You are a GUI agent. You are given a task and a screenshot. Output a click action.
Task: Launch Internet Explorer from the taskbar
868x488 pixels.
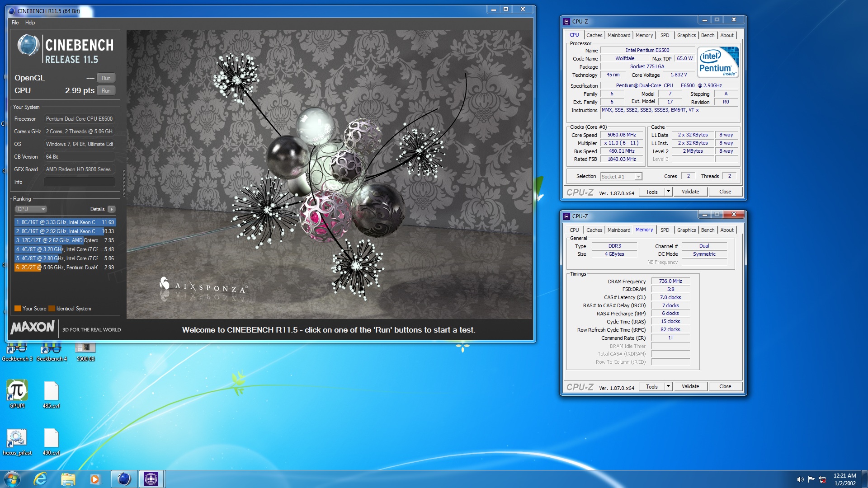pyautogui.click(x=40, y=479)
